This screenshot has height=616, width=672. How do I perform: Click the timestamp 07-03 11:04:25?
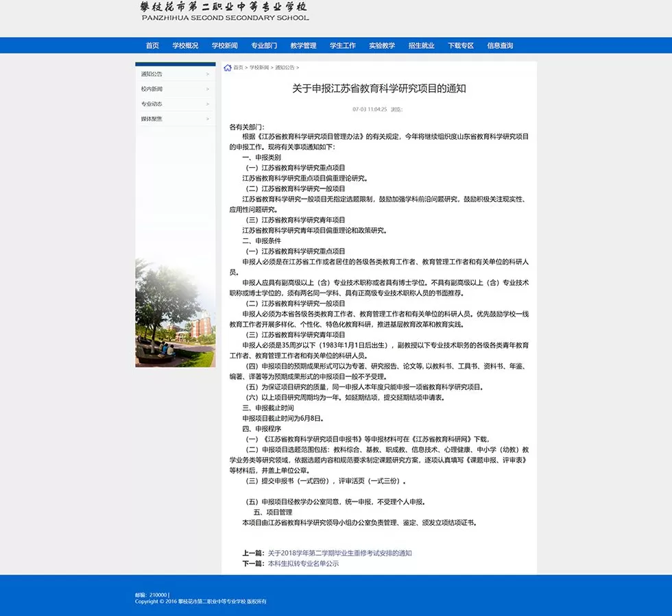pyautogui.click(x=370, y=110)
